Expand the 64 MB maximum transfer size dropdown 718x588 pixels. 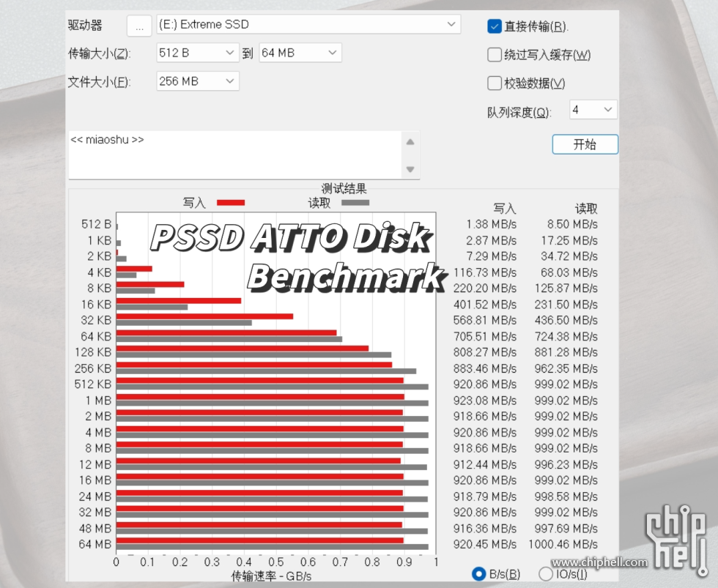(x=300, y=53)
